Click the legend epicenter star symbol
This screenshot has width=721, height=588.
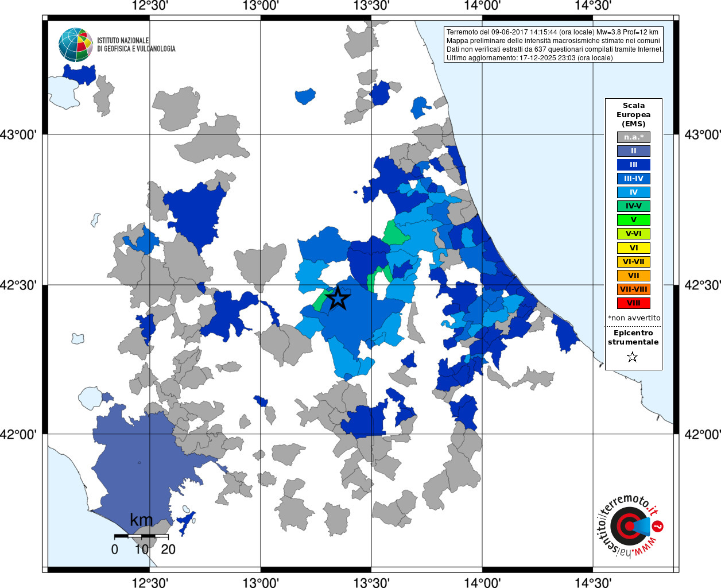[x=633, y=357]
